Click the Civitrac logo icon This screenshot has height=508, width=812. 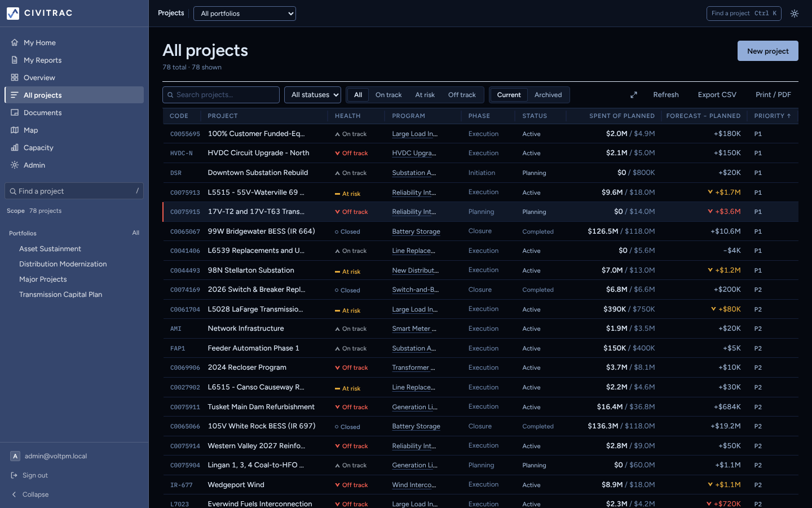(13, 13)
